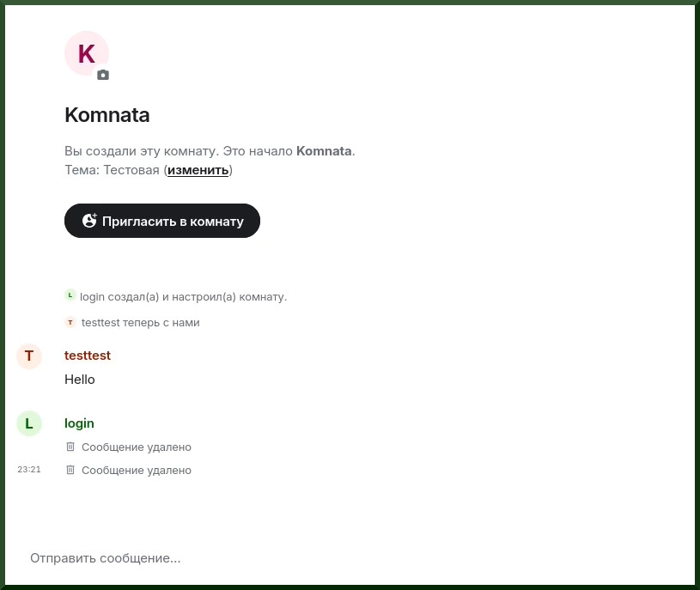Screen dimensions: 700x590
Task: Click the Пригласить в комнату button
Action: pos(162,221)
